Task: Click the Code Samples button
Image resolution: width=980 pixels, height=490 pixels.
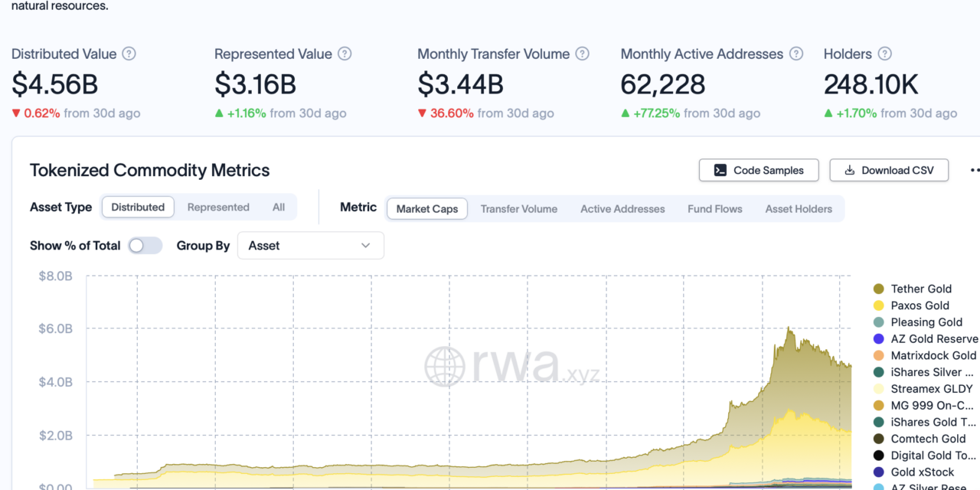Action: 759,170
